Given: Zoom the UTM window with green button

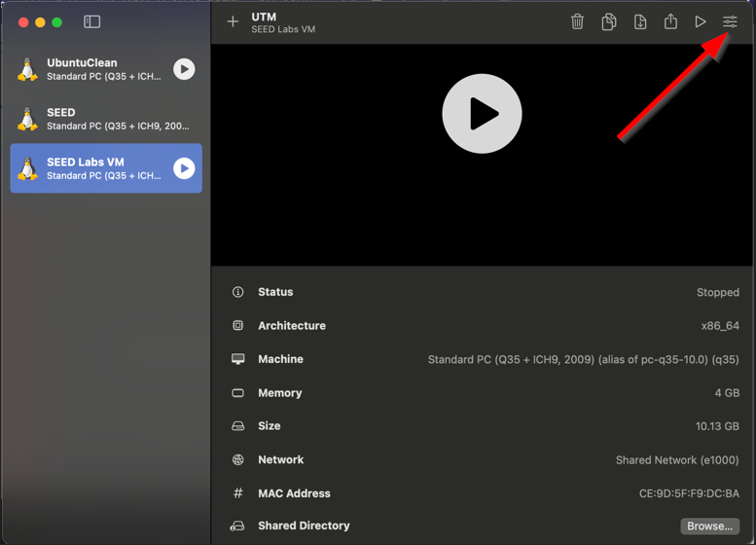Looking at the screenshot, I should 56,22.
